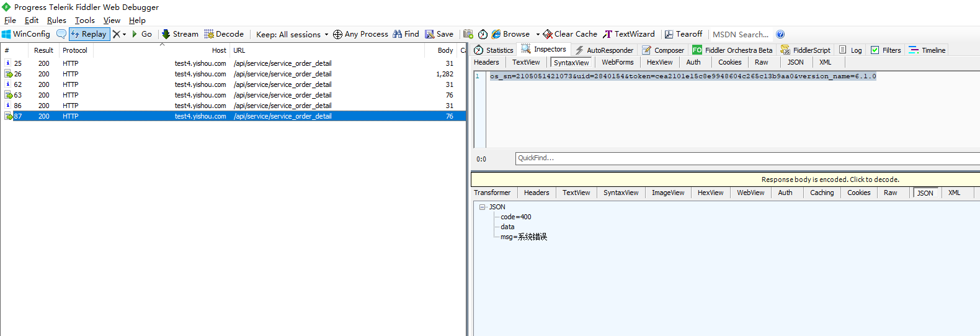Select code=400 JSON node

[x=516, y=217]
